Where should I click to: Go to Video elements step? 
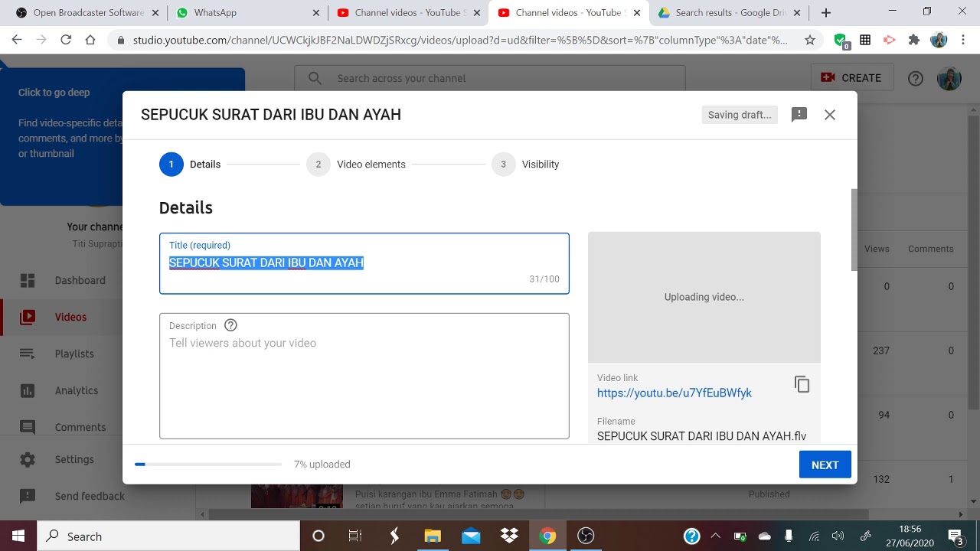(356, 165)
